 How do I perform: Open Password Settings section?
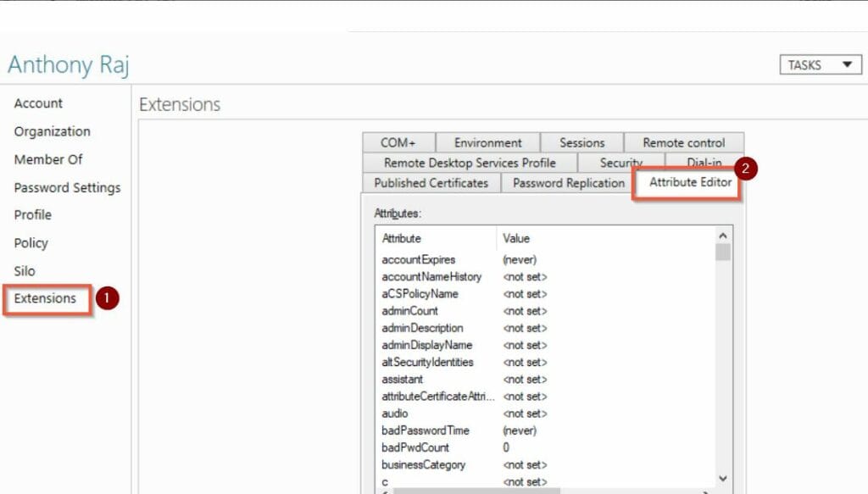pos(67,187)
